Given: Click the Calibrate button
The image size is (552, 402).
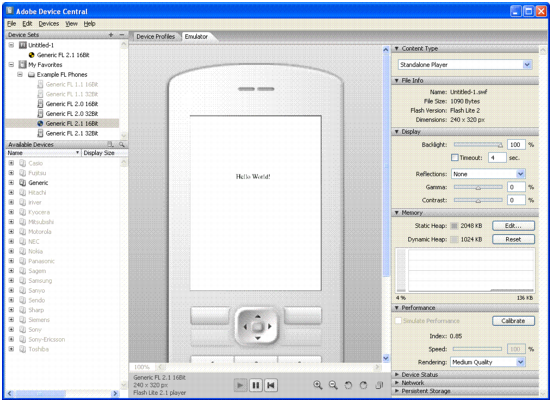Looking at the screenshot, I should click(x=513, y=321).
